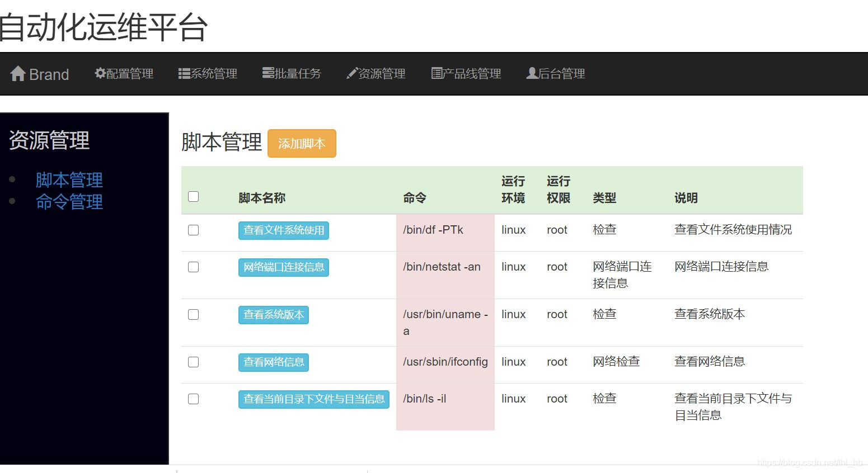The width and height of the screenshot is (868, 473).
Task: Open 命令管理 link in sidebar
Action: [69, 201]
